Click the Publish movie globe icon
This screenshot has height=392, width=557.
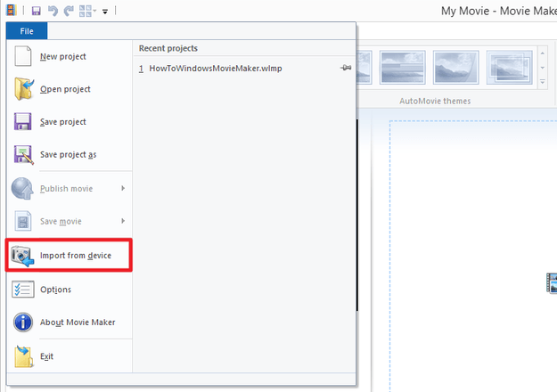(22, 188)
